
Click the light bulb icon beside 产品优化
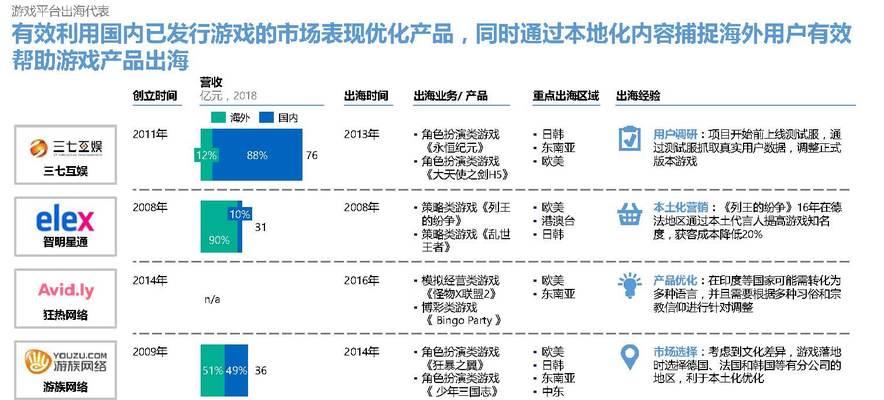(629, 285)
